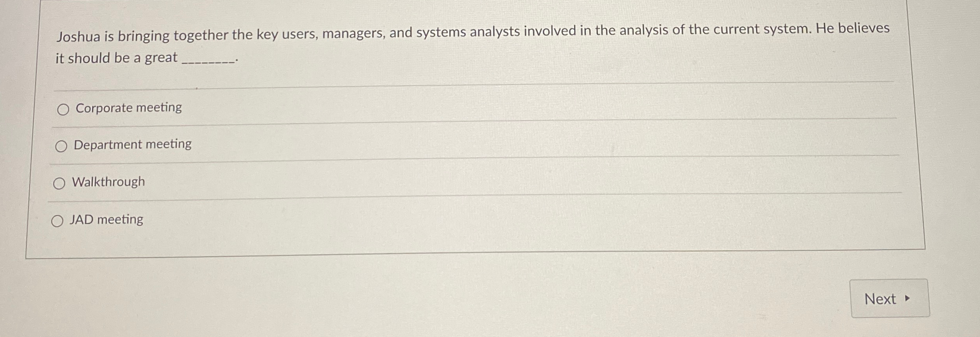Advance to the next question
Viewport: 980px width, 337px height.
pos(889,299)
